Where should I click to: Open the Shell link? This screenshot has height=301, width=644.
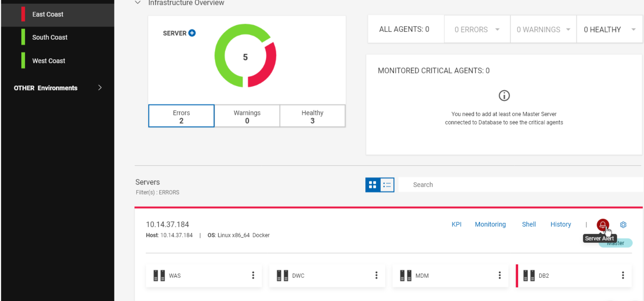(x=529, y=224)
